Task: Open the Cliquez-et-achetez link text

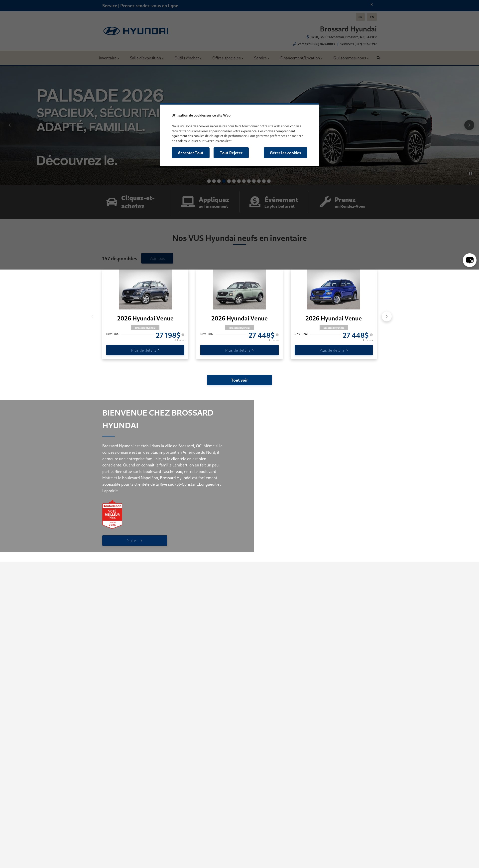Action: 138,202
